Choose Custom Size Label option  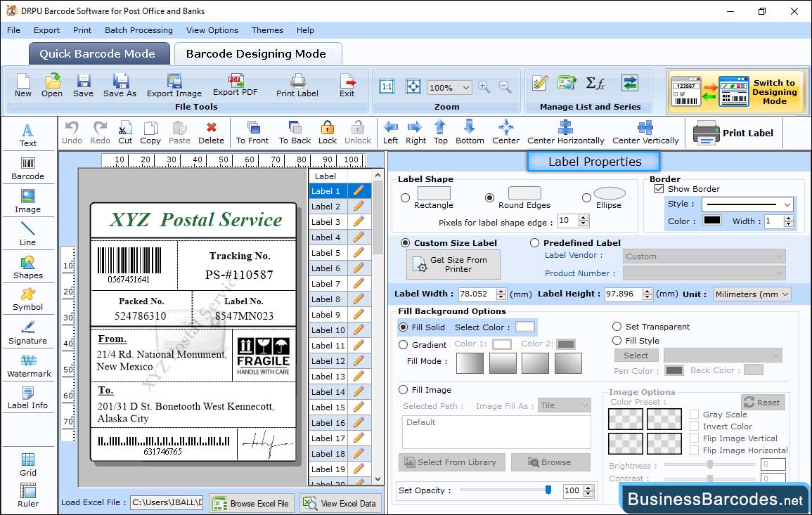(x=405, y=243)
